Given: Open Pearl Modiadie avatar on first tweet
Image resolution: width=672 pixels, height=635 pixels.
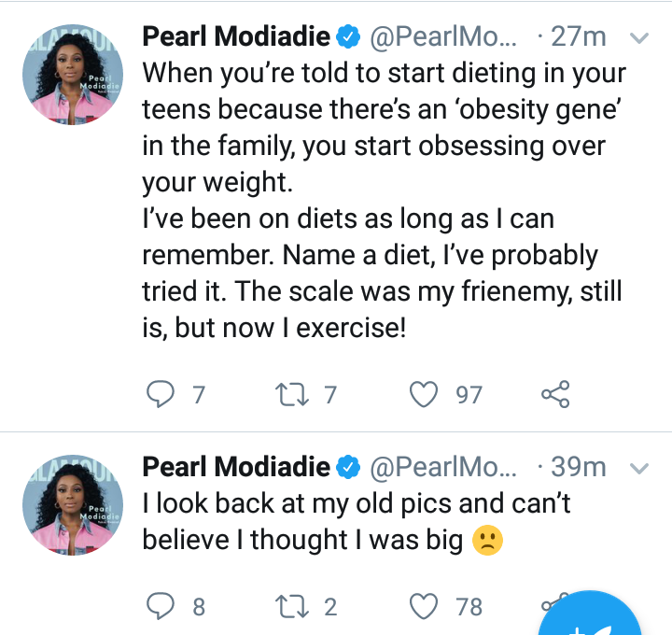Looking at the screenshot, I should (73, 75).
